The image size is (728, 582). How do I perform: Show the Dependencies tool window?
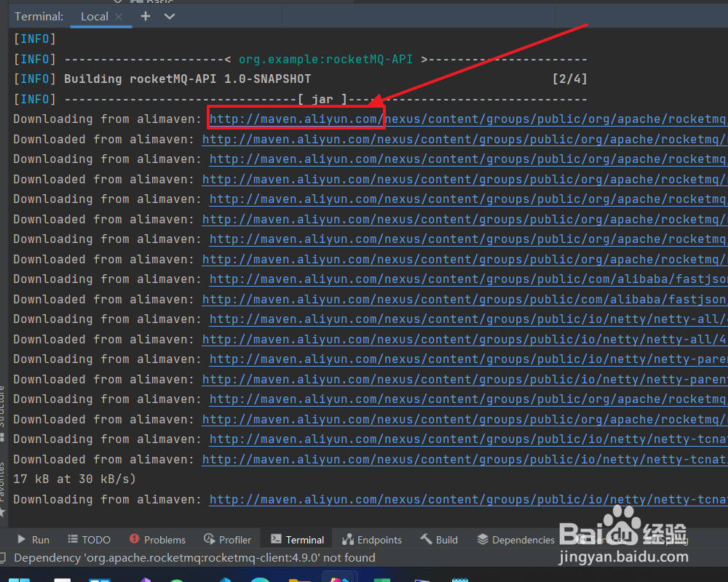(516, 540)
